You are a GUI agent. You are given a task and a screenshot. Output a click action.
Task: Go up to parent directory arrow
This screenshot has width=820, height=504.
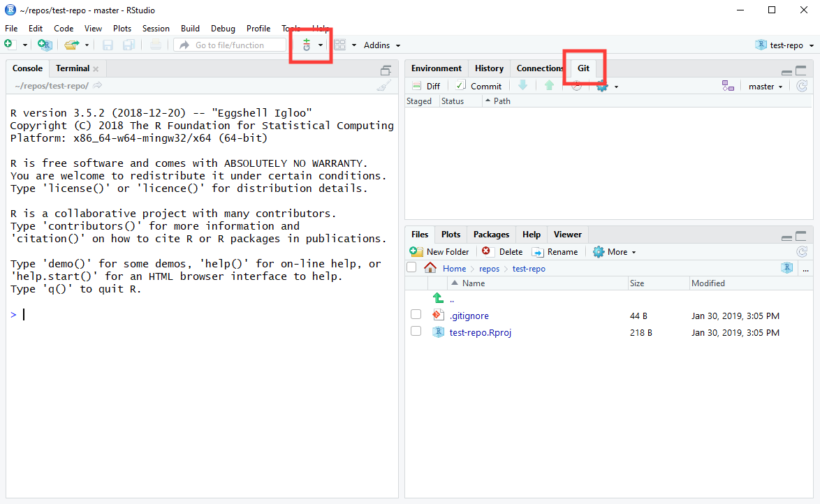(x=439, y=299)
